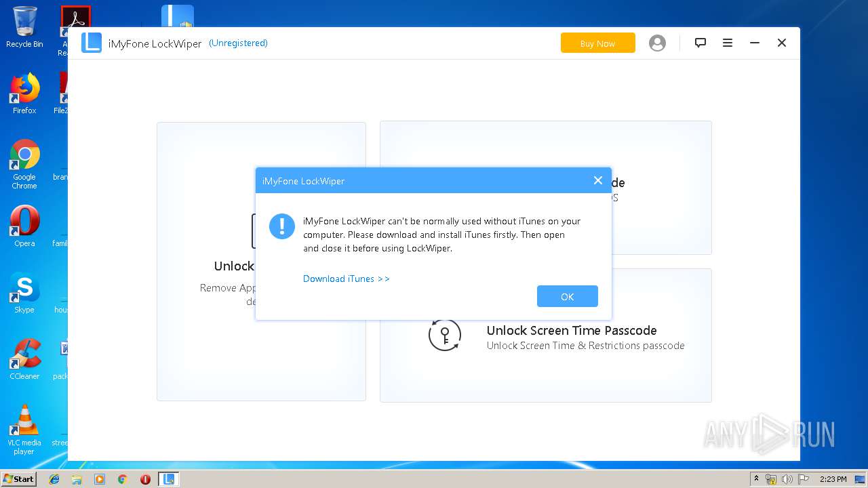Click the Unlock Screen Time Passcode title
The width and height of the screenshot is (868, 488).
pyautogui.click(x=572, y=330)
